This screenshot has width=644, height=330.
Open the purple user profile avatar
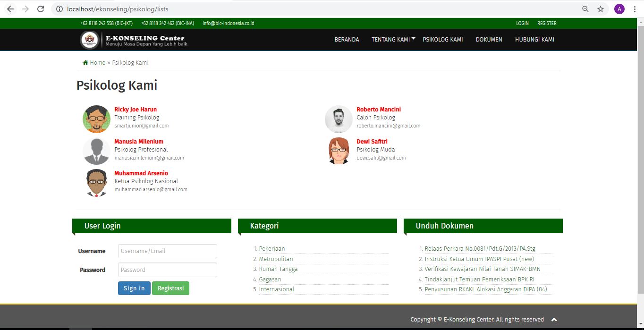click(619, 9)
